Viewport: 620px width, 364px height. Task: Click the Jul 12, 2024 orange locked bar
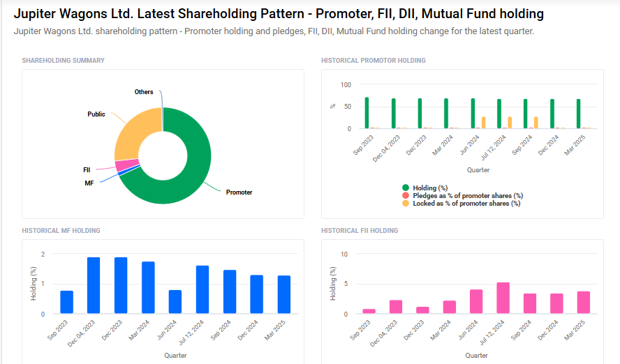pos(510,123)
